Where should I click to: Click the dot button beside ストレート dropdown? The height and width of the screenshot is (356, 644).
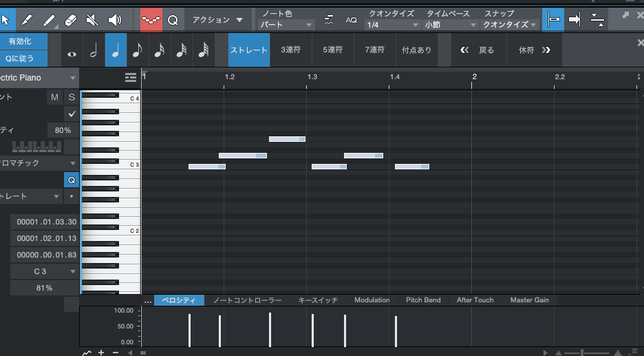[72, 196]
